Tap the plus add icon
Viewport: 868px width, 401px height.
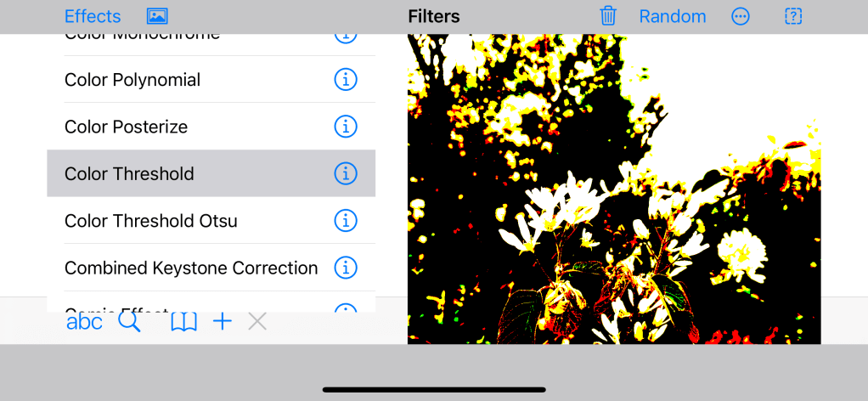coord(223,321)
